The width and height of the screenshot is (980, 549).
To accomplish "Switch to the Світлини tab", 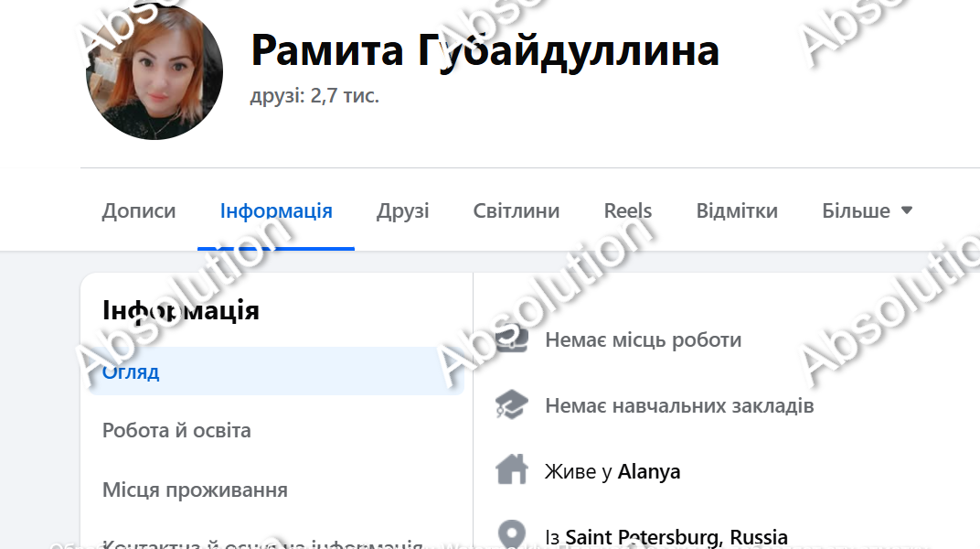I will [517, 210].
